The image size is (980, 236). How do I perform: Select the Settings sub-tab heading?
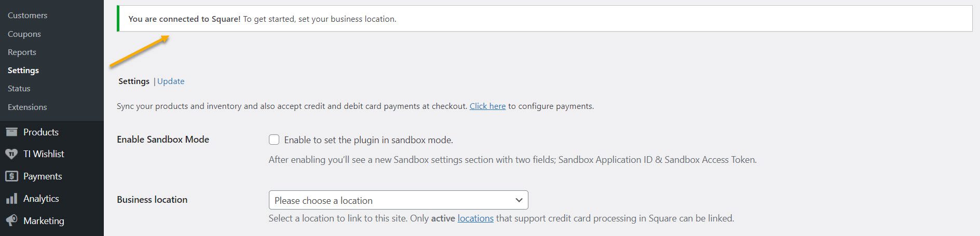[134, 81]
